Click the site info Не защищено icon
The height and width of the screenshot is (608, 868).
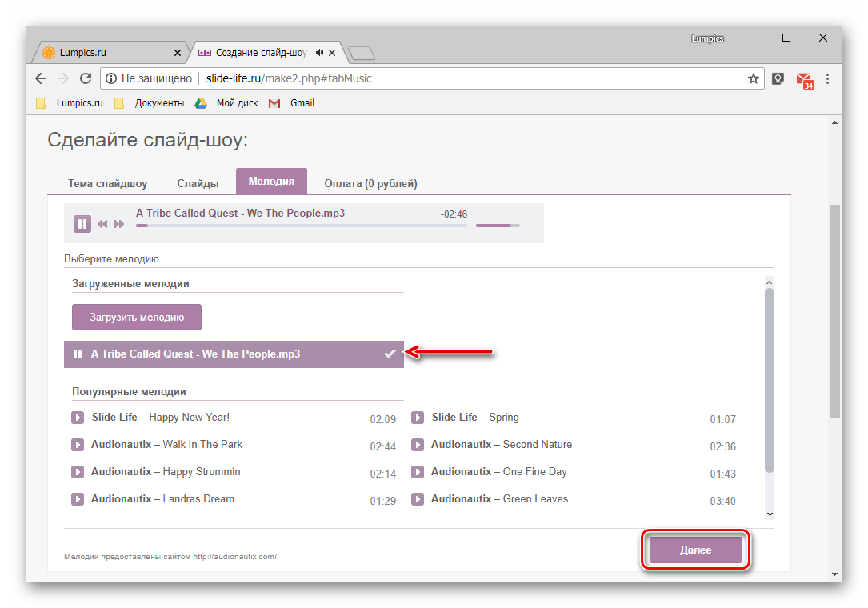tap(111, 78)
